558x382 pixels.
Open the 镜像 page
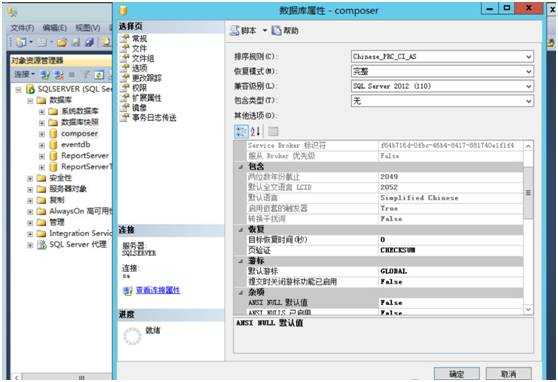click(139, 108)
